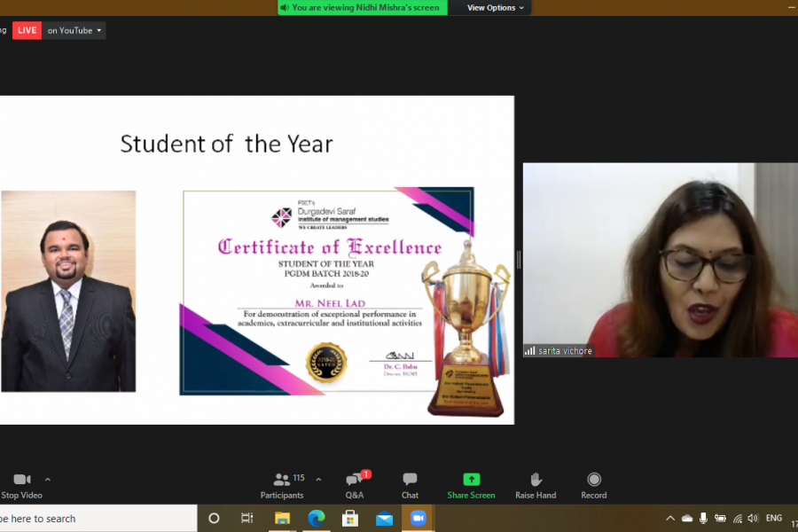This screenshot has height=532, width=798.
Task: Stop the video camera
Action: (21, 486)
